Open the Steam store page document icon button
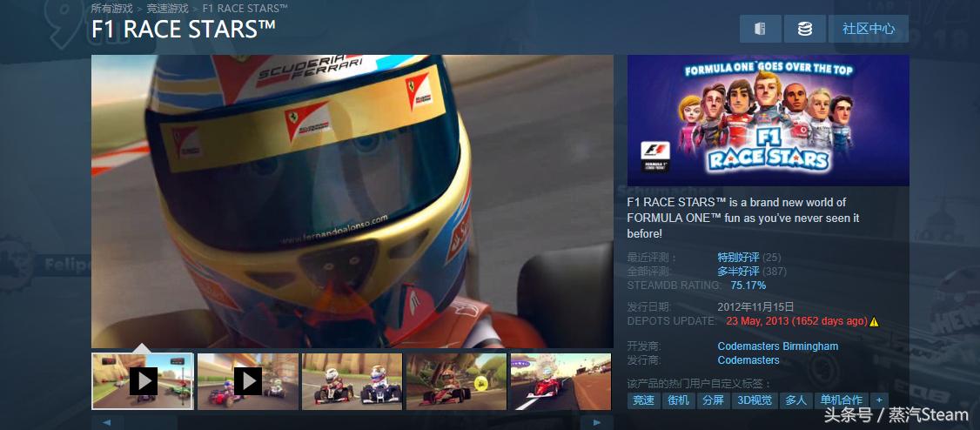 click(x=760, y=29)
